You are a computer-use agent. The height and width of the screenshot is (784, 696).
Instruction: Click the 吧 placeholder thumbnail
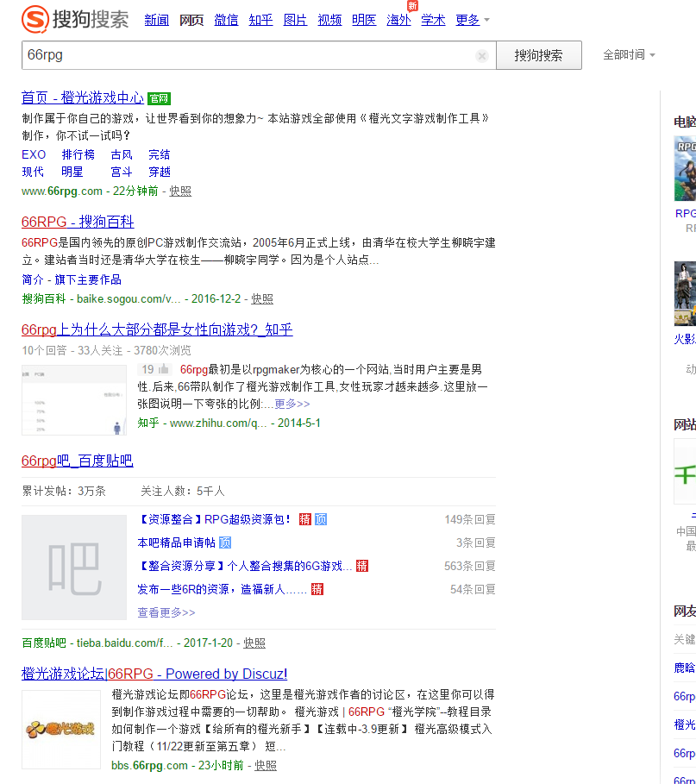click(74, 567)
